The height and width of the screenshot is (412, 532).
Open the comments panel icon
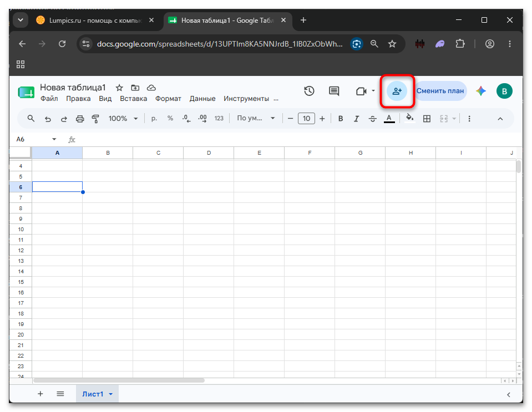[x=334, y=91]
